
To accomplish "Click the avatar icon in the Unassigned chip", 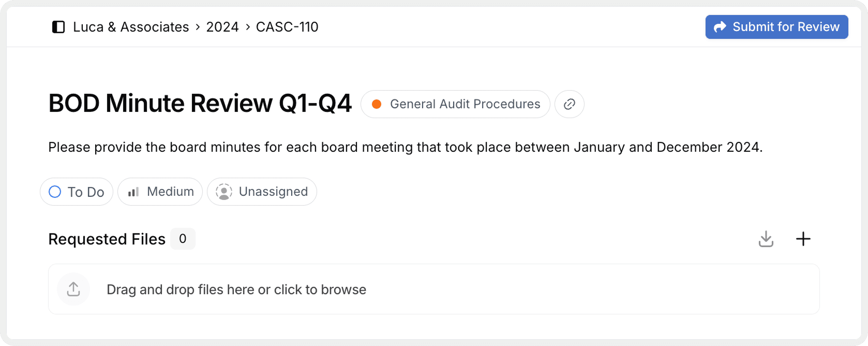I will 223,192.
